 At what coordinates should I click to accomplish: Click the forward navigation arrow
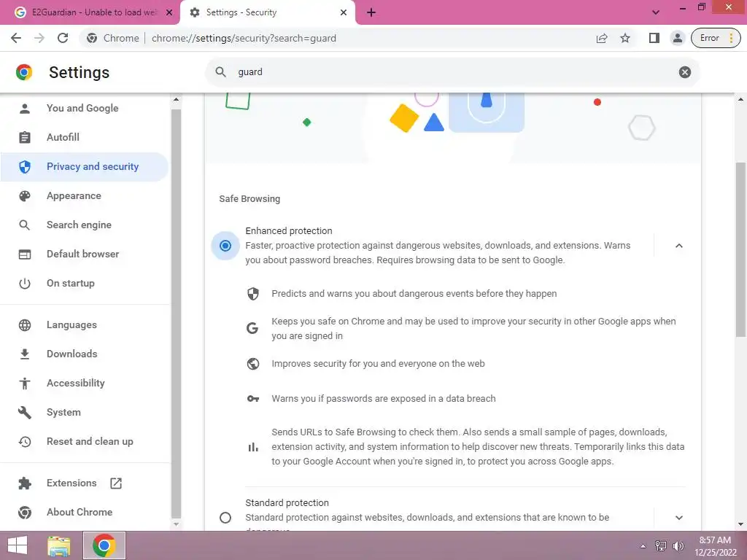(39, 38)
